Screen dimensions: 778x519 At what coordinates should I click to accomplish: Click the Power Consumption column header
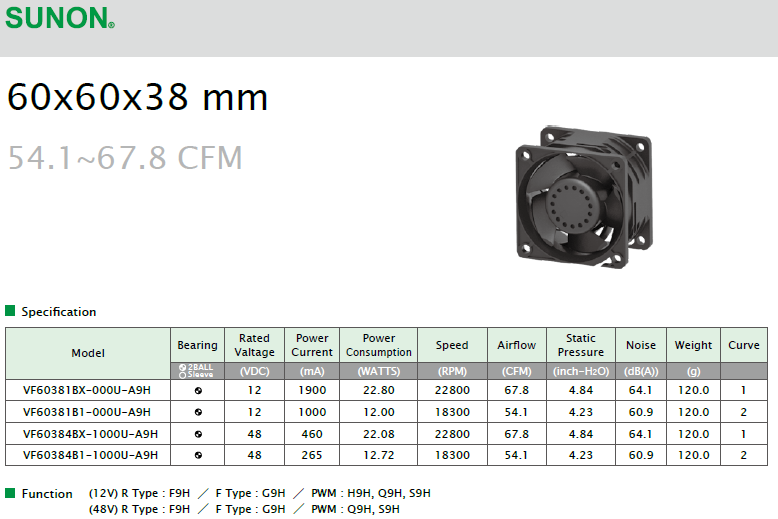click(379, 345)
